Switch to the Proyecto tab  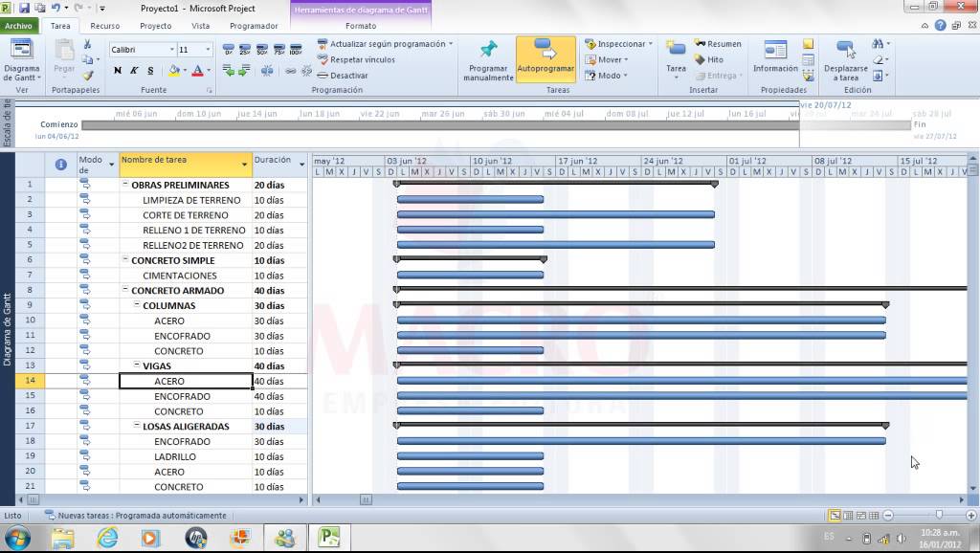156,26
